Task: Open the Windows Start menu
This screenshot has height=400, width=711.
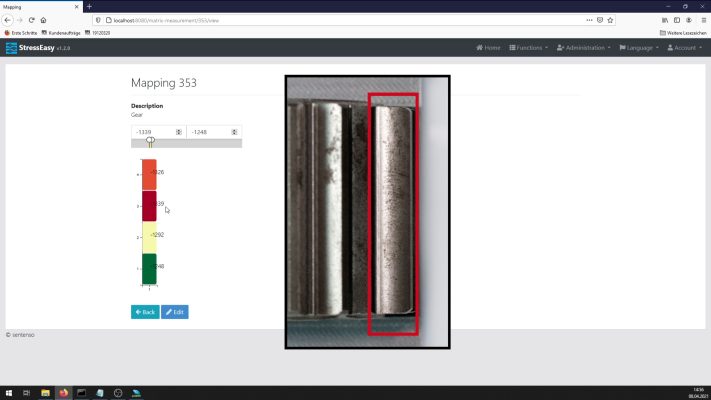Action: 9,393
